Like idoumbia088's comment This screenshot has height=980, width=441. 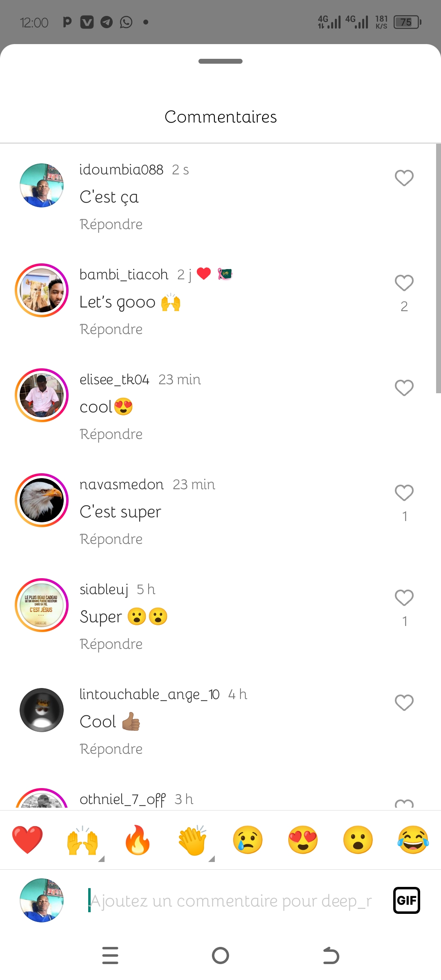tap(404, 178)
